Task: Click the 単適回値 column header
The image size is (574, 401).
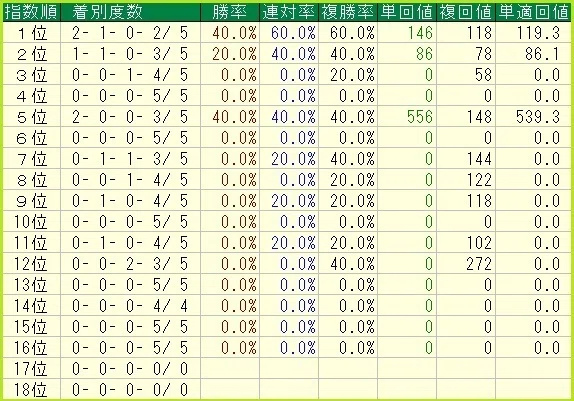Action: 533,12
